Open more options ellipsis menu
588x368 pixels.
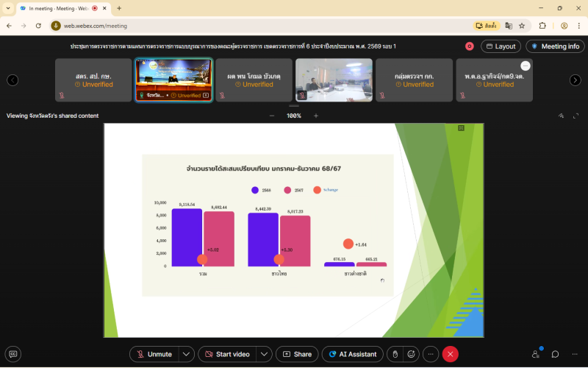tap(431, 354)
